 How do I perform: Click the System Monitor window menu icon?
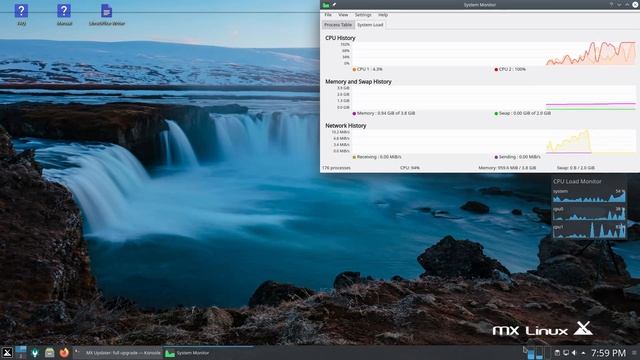coord(326,5)
